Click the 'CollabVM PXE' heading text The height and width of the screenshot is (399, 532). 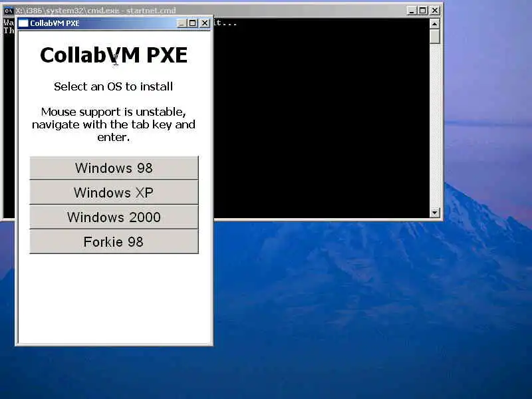pos(114,55)
